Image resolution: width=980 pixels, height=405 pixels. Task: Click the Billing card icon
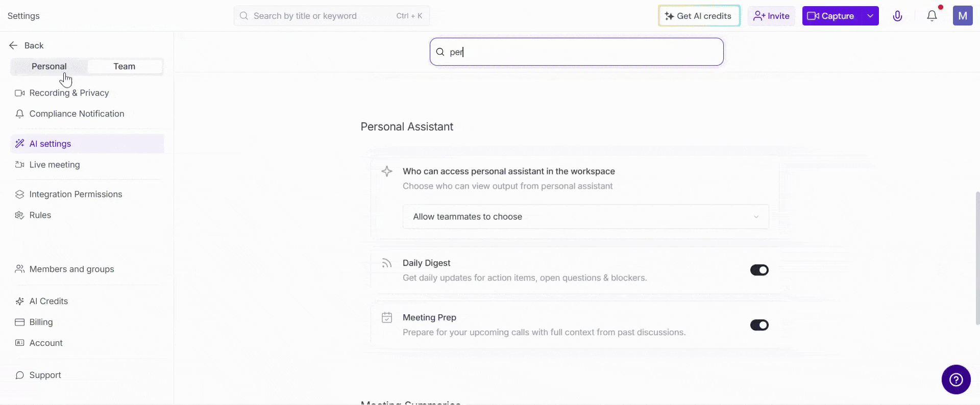(x=19, y=322)
